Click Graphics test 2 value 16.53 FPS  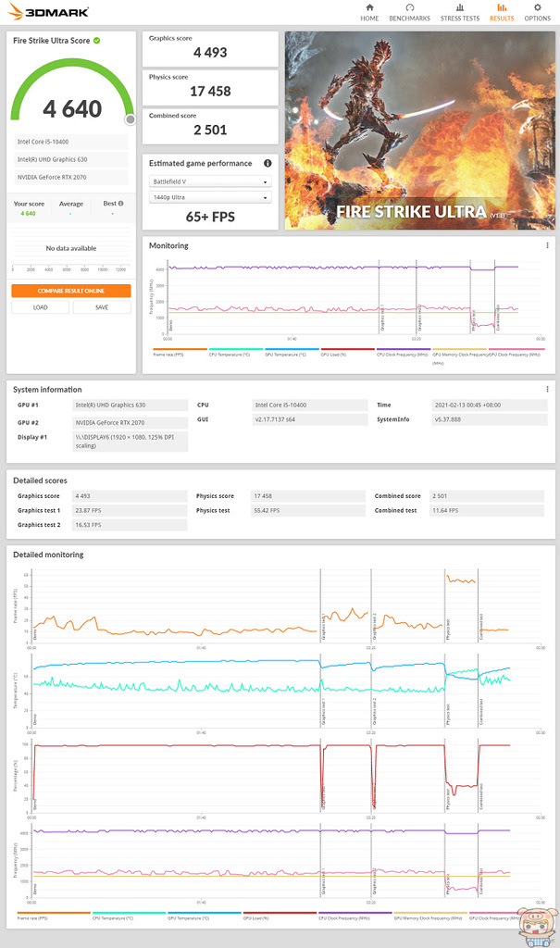click(x=130, y=525)
